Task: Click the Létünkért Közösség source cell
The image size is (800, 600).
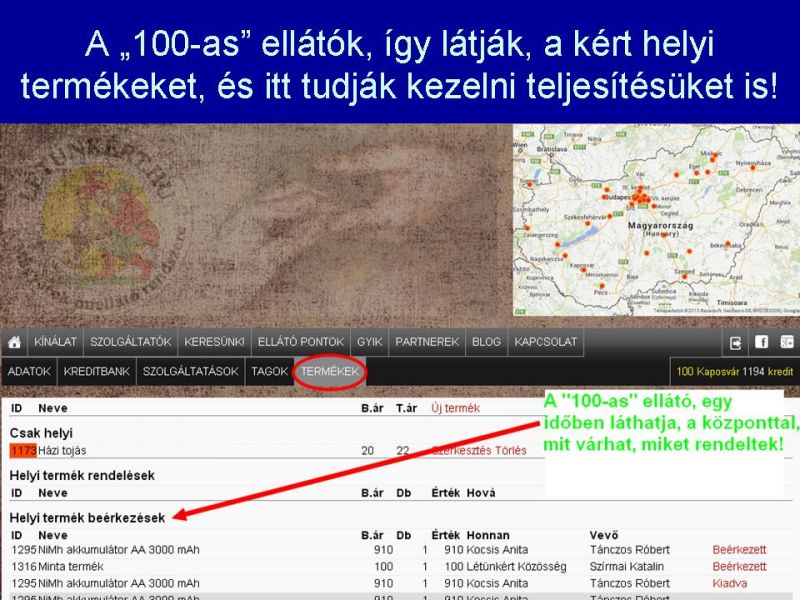Action: (516, 566)
